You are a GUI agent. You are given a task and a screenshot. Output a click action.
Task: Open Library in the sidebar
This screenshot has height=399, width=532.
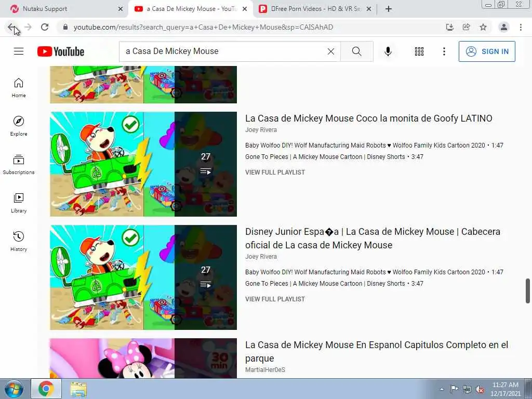click(19, 203)
